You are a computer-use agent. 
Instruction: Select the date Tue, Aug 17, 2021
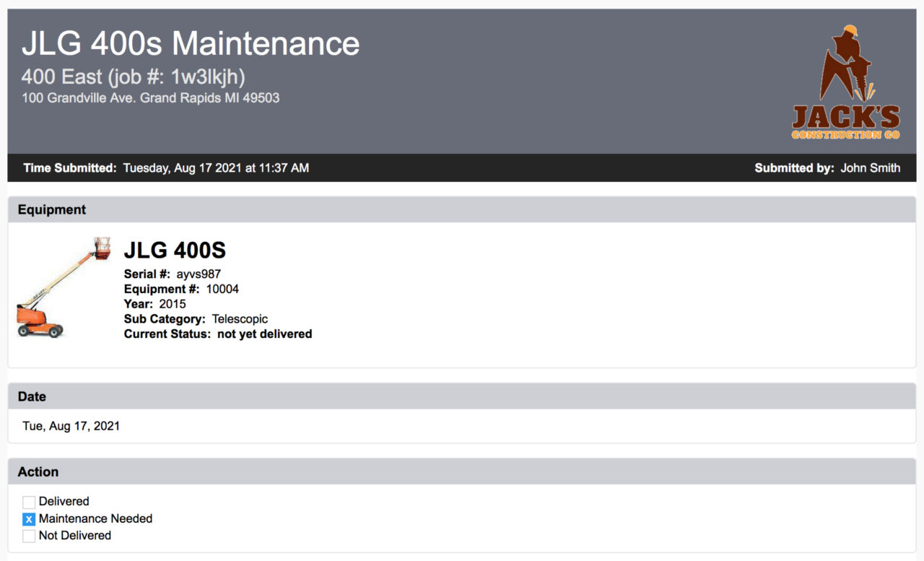(71, 426)
